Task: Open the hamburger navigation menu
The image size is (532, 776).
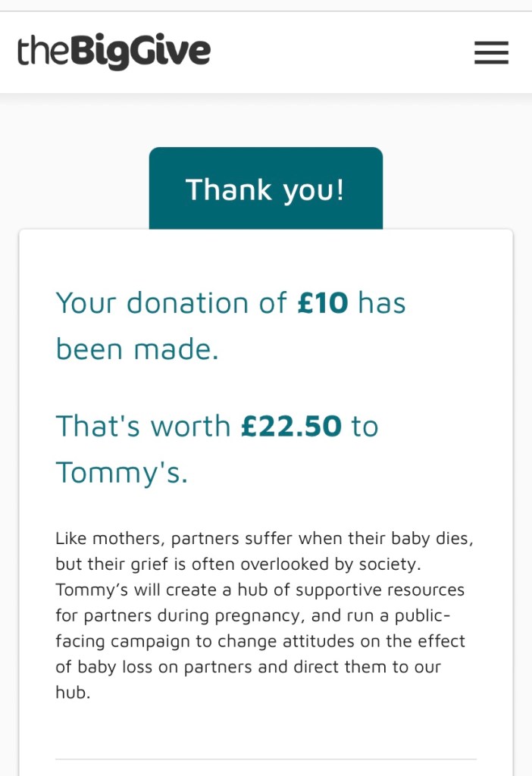Action: (x=491, y=52)
